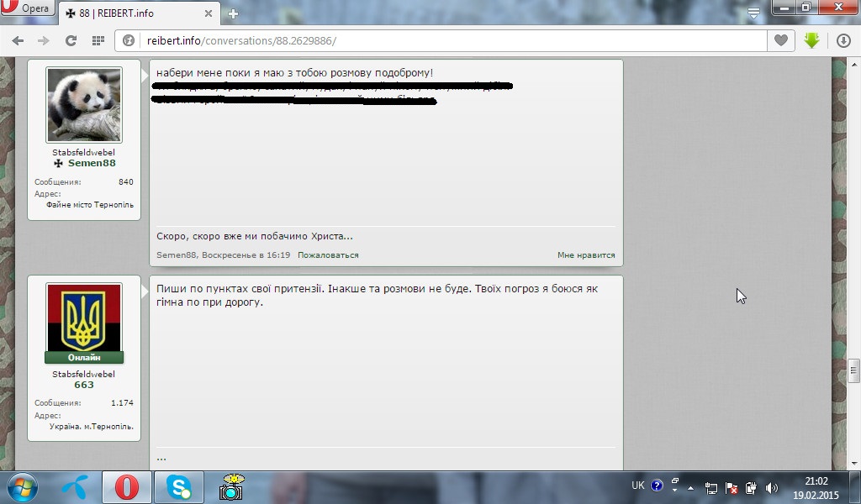Click the address Файне місто Тернопіль

click(x=89, y=205)
